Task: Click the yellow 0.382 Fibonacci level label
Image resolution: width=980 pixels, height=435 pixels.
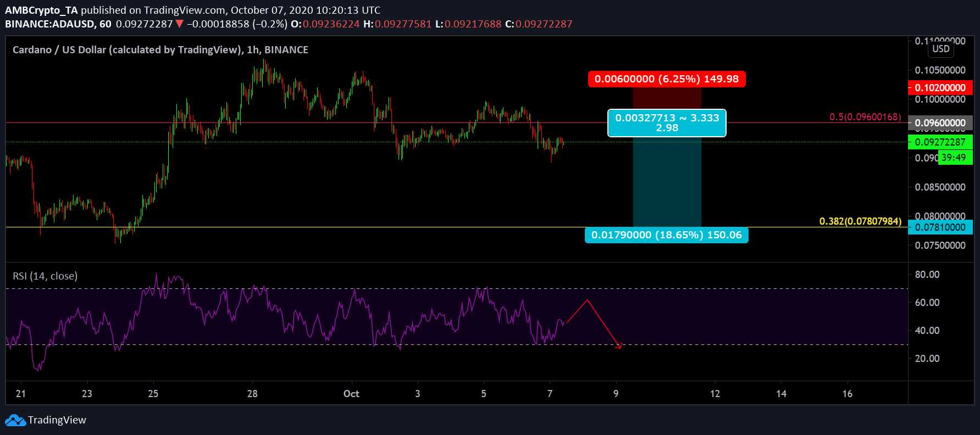Action: coord(860,221)
